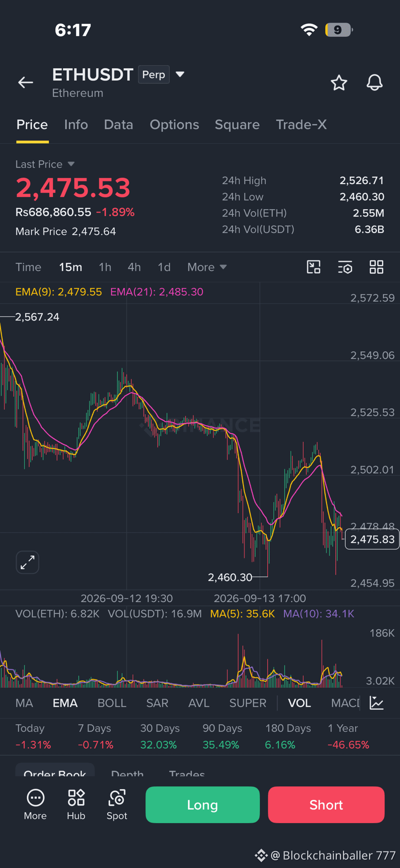This screenshot has width=400, height=868.
Task: Open indicator settings chart icon
Action: click(376, 703)
